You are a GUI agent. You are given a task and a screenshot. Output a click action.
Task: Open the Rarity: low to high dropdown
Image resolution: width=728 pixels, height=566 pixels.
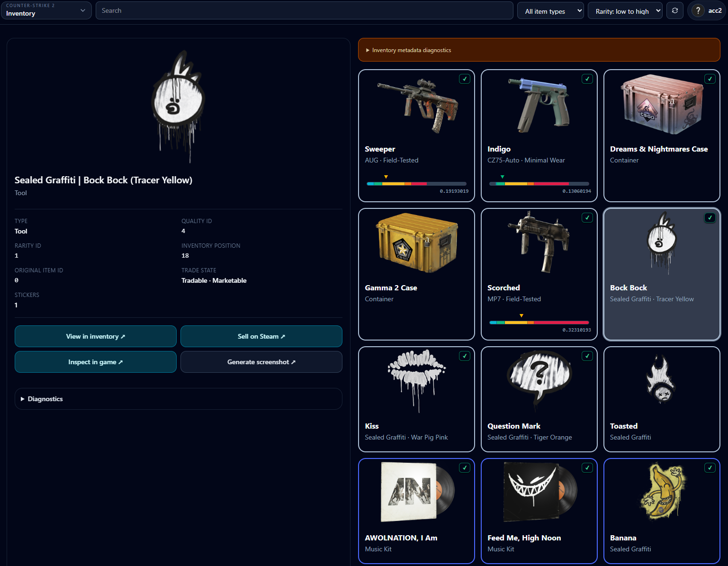point(625,11)
